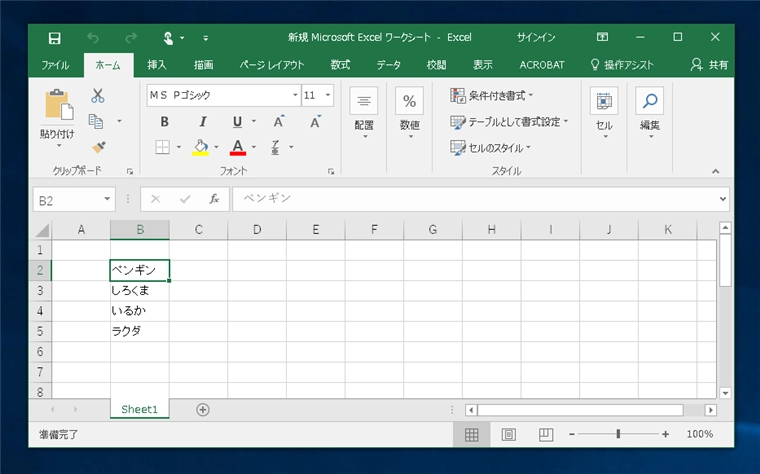Select cell containing ラクダ
This screenshot has height=474, width=760.
[140, 332]
